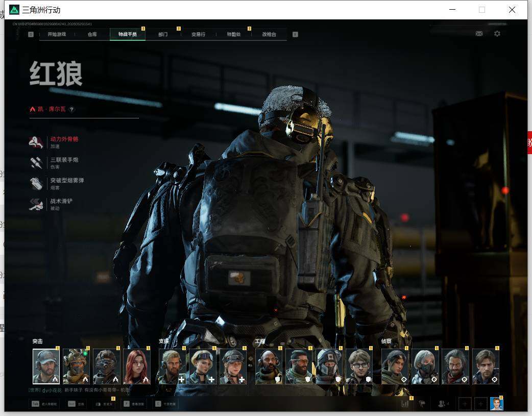Viewport: 532px width, 416px height.
Task: Select the 战术滑铲 passive skill
Action: (51, 204)
